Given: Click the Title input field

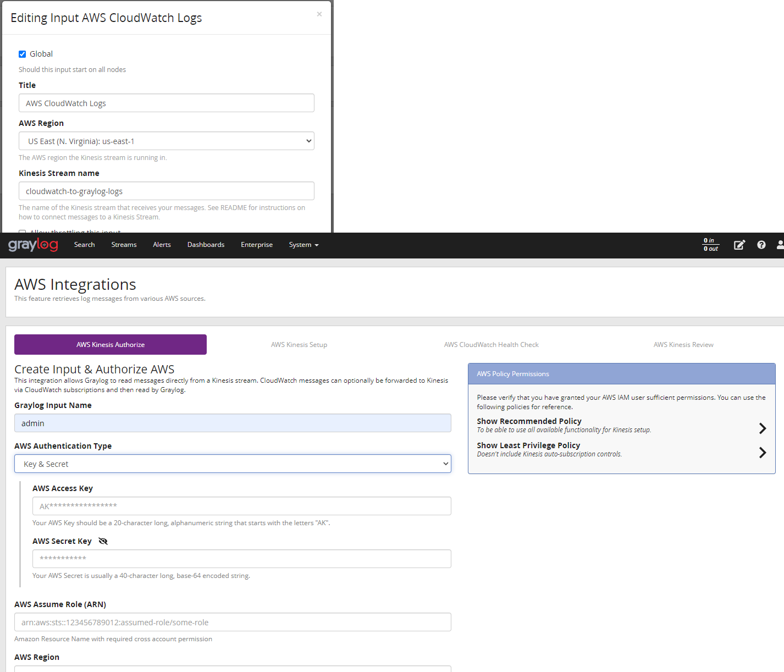Looking at the screenshot, I should [167, 103].
